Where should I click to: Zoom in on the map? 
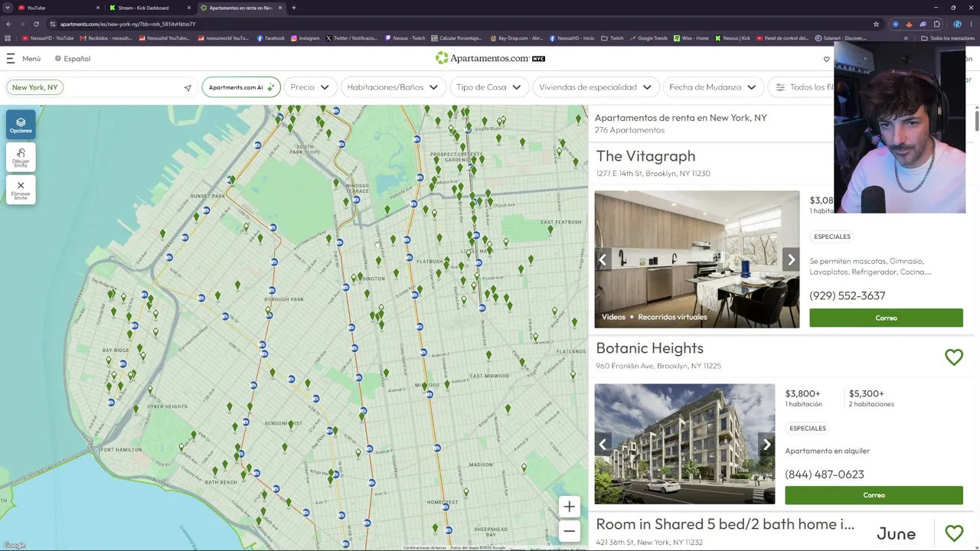[569, 507]
